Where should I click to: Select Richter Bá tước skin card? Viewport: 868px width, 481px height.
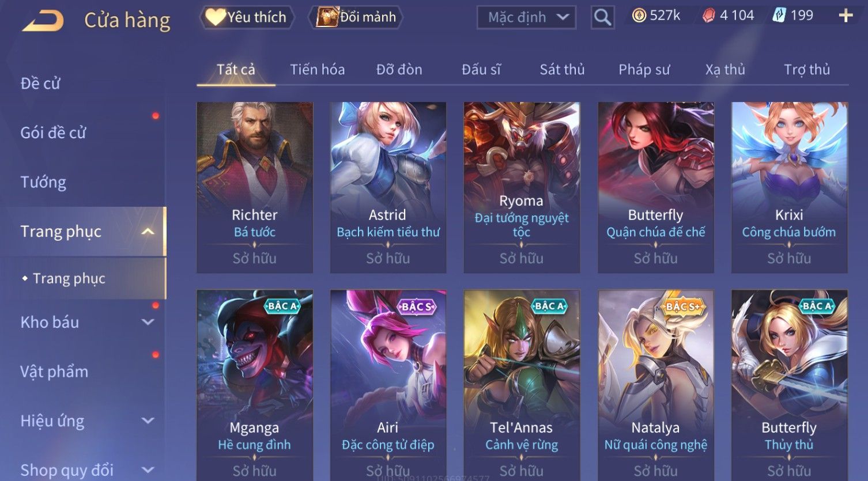point(254,188)
